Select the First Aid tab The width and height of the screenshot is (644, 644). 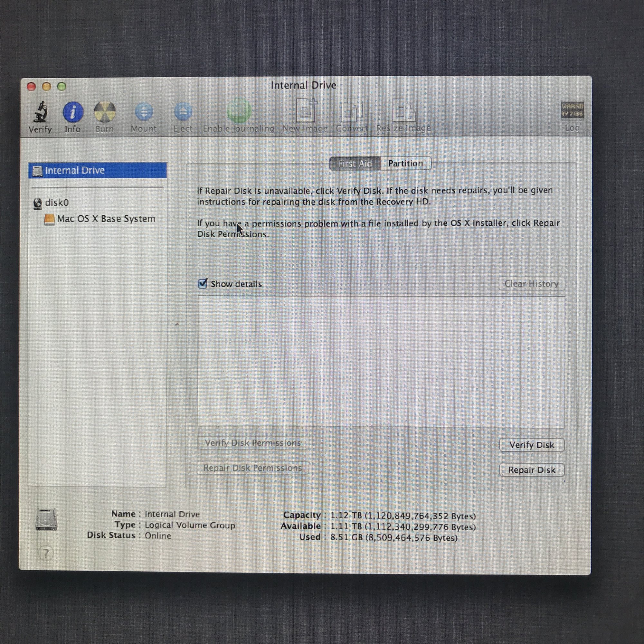tap(355, 164)
